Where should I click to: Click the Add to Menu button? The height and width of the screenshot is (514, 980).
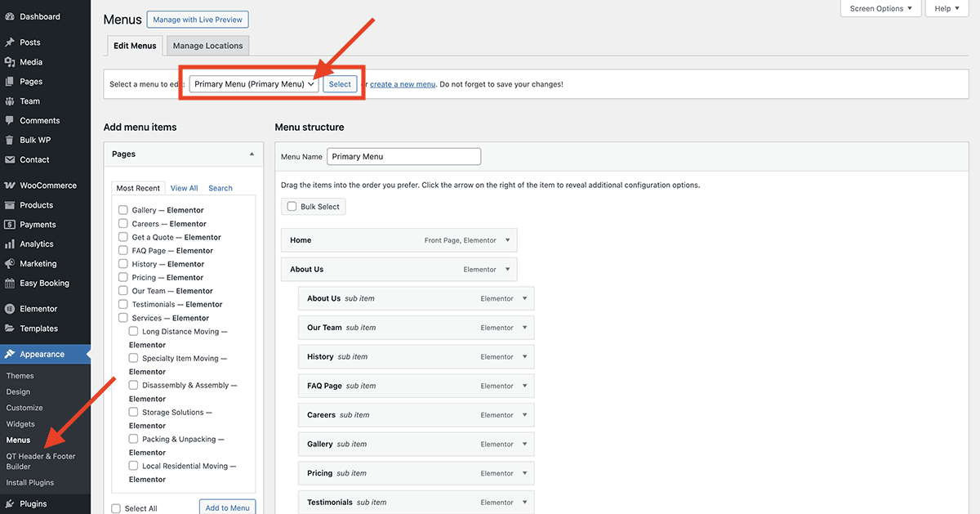227,508
